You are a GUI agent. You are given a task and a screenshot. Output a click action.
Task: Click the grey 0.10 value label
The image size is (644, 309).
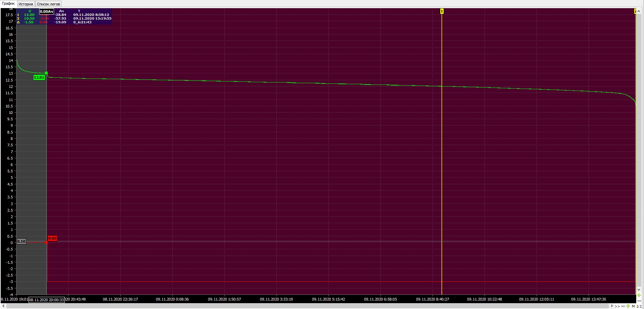click(x=21, y=241)
